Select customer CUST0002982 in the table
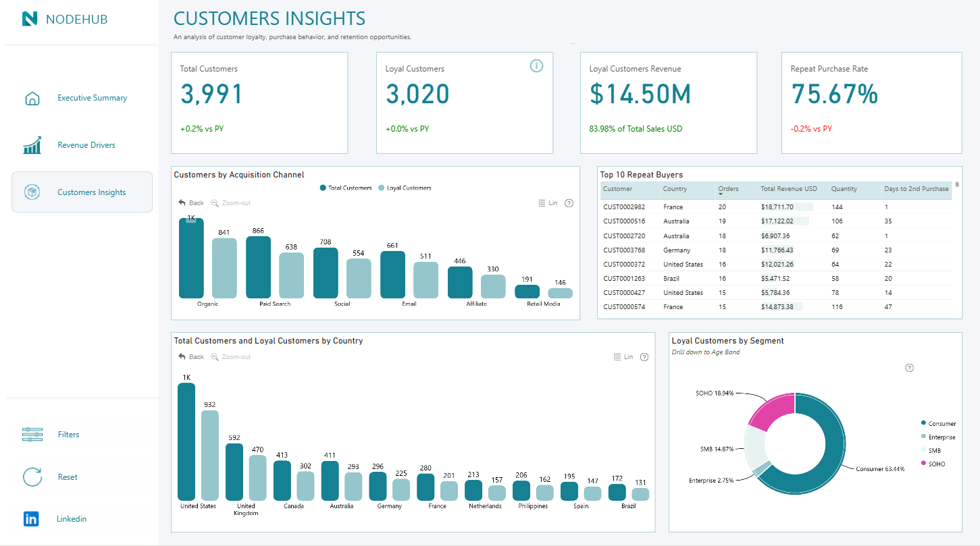Image resolution: width=980 pixels, height=546 pixels. 624,207
